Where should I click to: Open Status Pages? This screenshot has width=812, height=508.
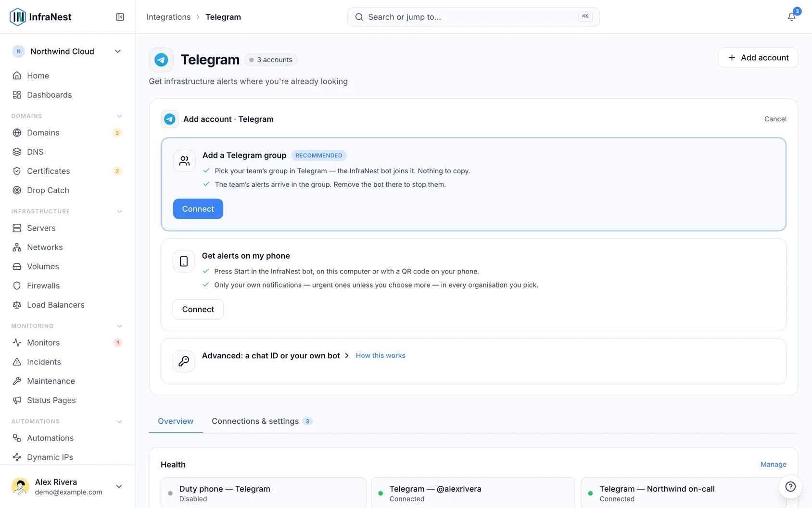[67, 400]
